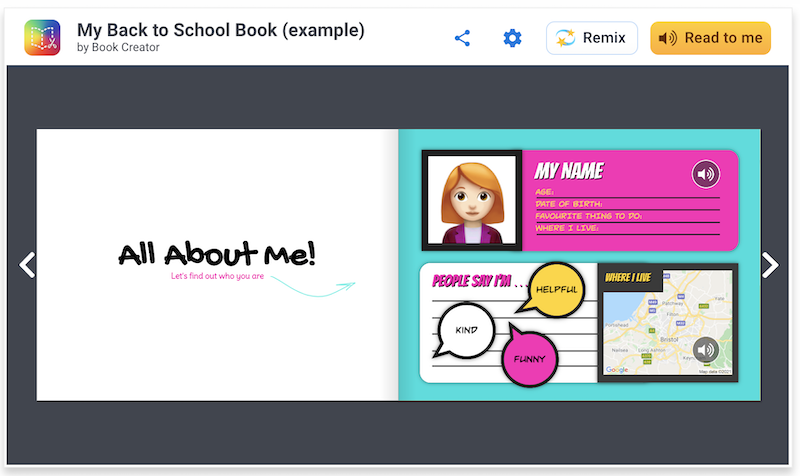Screen dimensions: 800x476
Task: Go to next page arrow
Action: pos(770,265)
